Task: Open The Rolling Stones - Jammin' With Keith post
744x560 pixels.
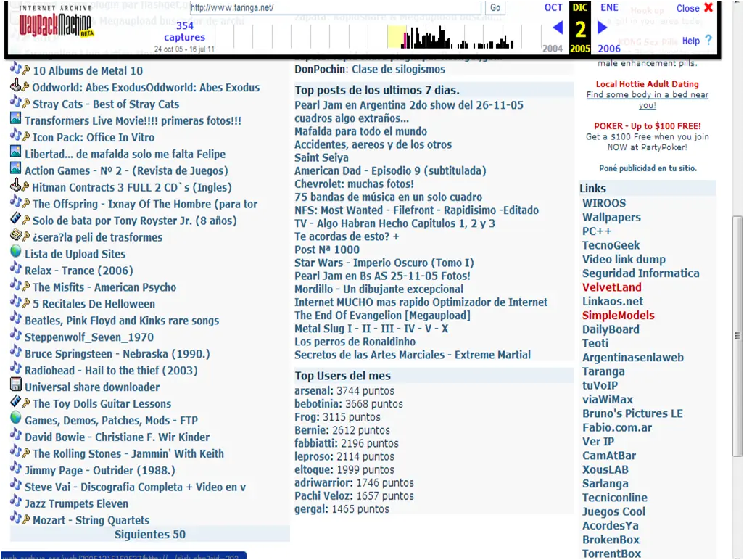Action: pos(128,454)
